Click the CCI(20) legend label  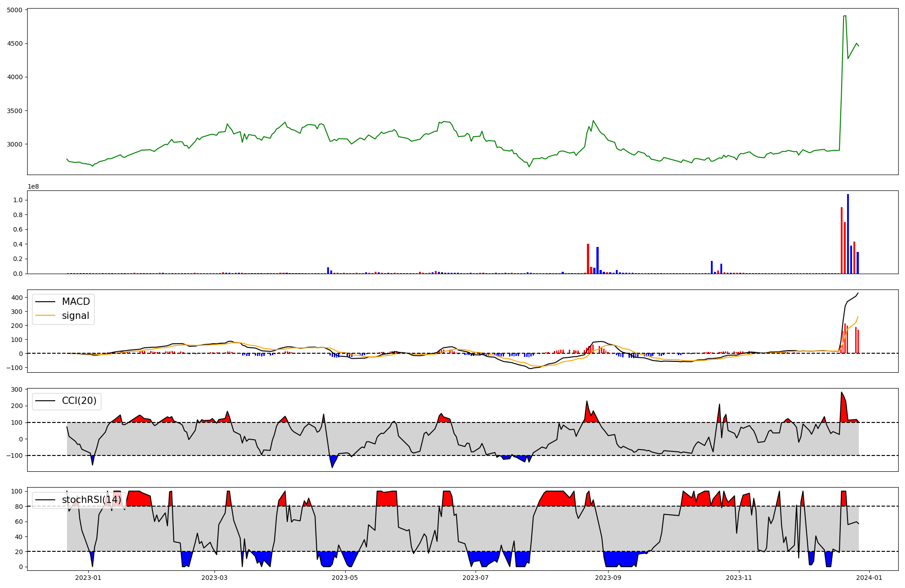79,401
